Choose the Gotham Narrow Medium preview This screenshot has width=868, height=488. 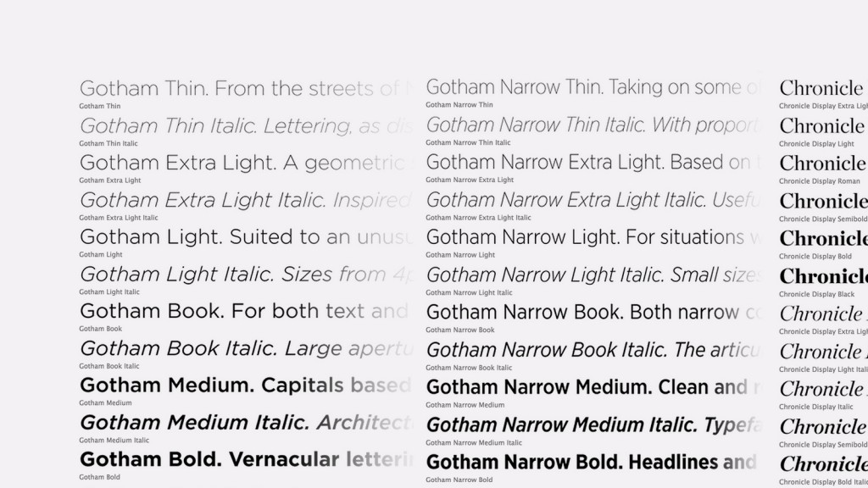coord(593,387)
